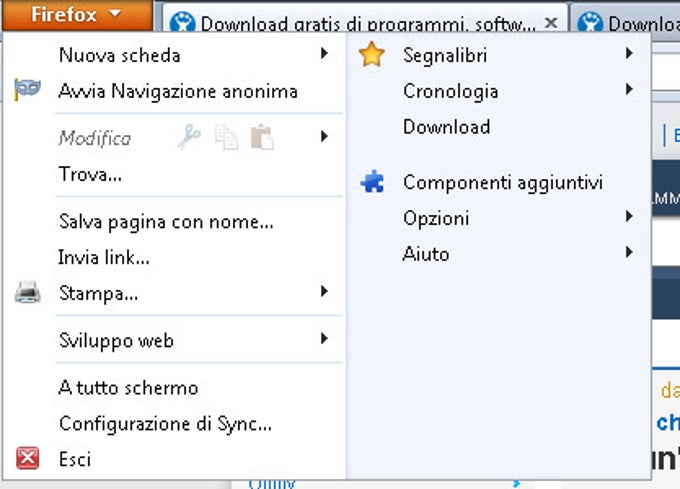The height and width of the screenshot is (489, 680).
Task: Expand the Cronologia submenu arrow
Action: [x=629, y=89]
